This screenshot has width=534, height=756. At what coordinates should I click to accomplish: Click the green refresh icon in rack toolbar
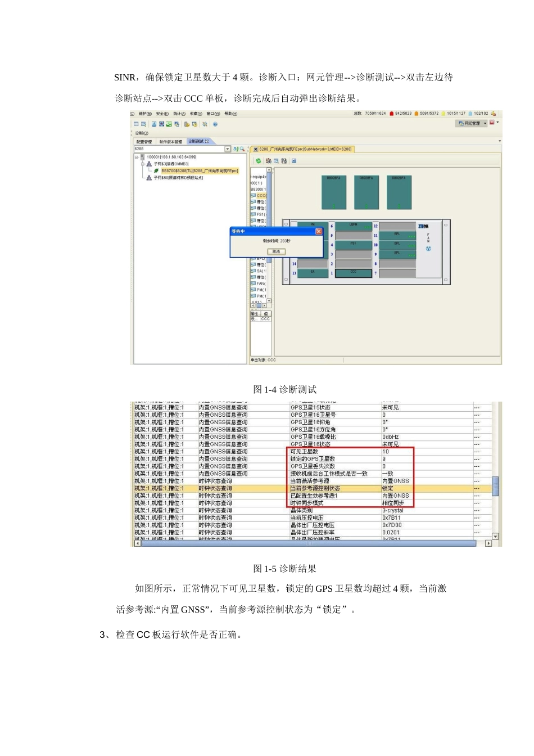click(x=259, y=161)
